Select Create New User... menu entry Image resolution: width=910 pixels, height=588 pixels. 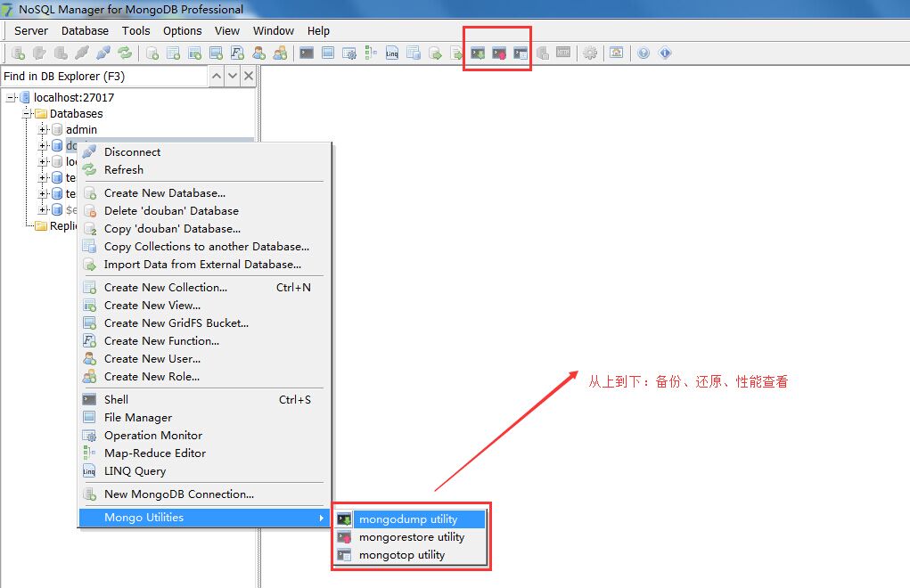[205, 359]
